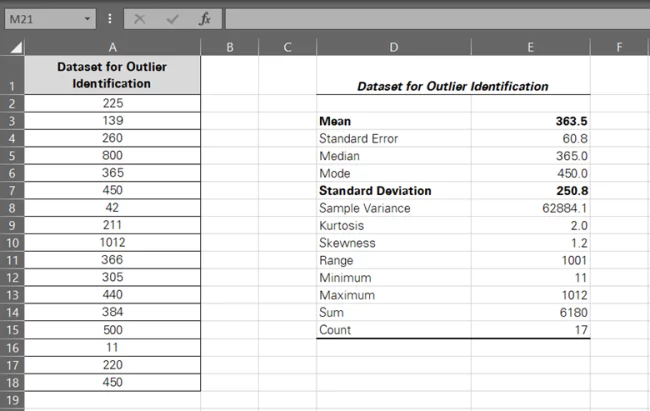Select row 16 header
The width and height of the screenshot is (650, 411).
pyautogui.click(x=12, y=348)
